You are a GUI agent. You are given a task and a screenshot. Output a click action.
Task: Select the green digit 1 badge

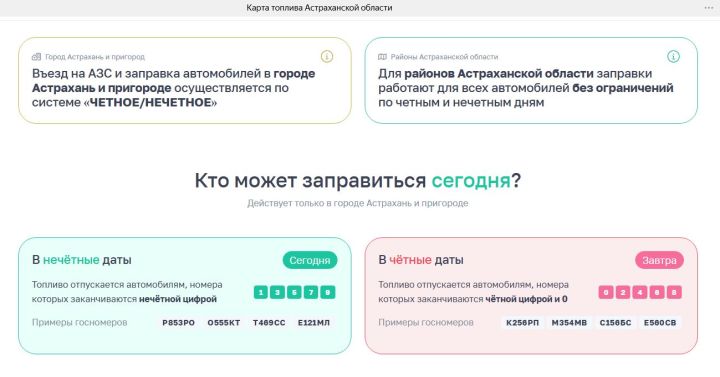(x=261, y=292)
